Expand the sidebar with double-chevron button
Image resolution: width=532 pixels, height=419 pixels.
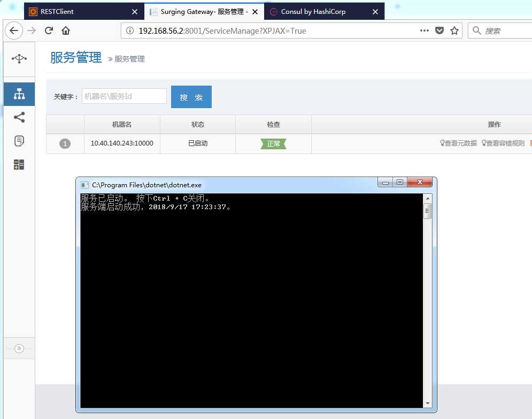tap(19, 348)
